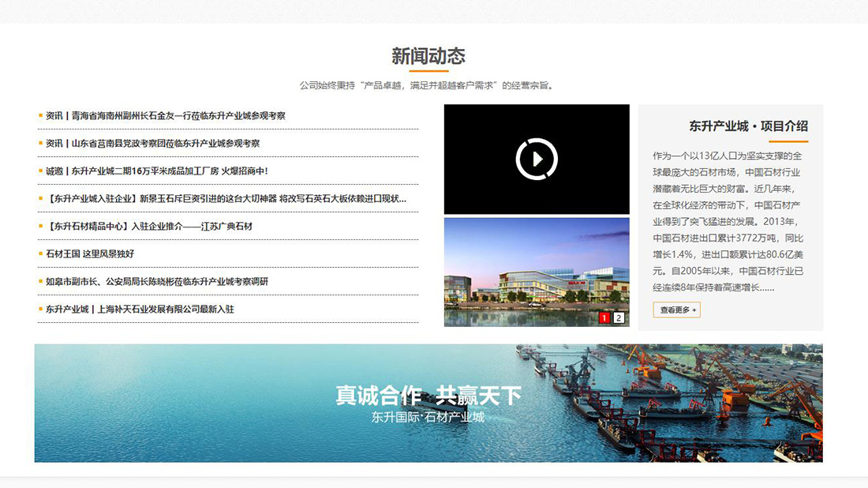Open news about 青海省海南州副州长石金友 visit

point(166,116)
